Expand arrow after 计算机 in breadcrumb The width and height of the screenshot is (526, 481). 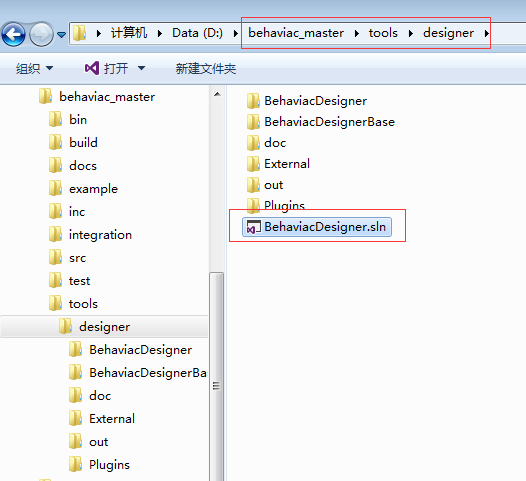[x=160, y=33]
